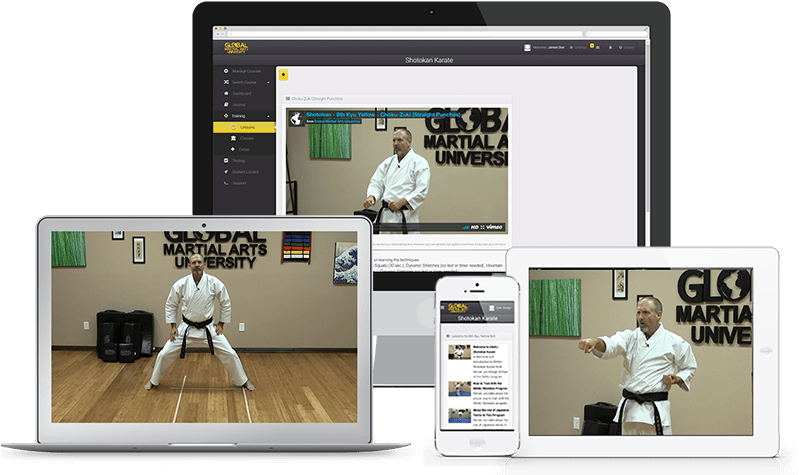This screenshot has height=475, width=799.
Task: Click the Classes building icon
Action: (233, 138)
